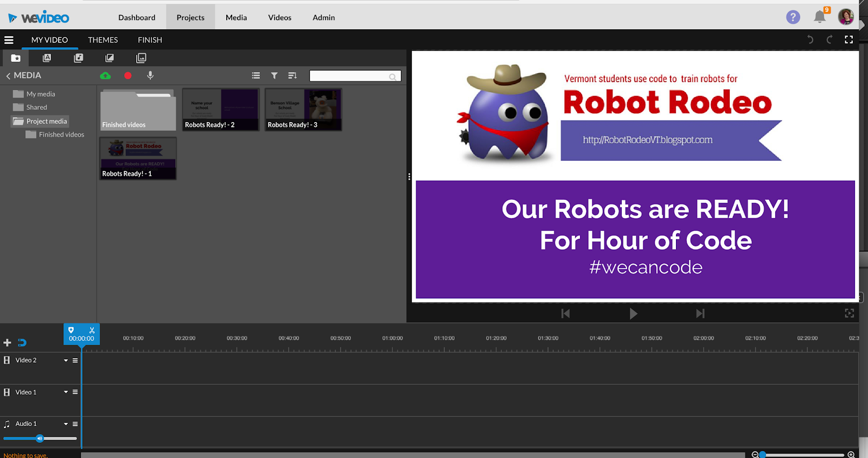This screenshot has width=868, height=458.
Task: Open the Media top navigation tab
Action: tap(236, 17)
